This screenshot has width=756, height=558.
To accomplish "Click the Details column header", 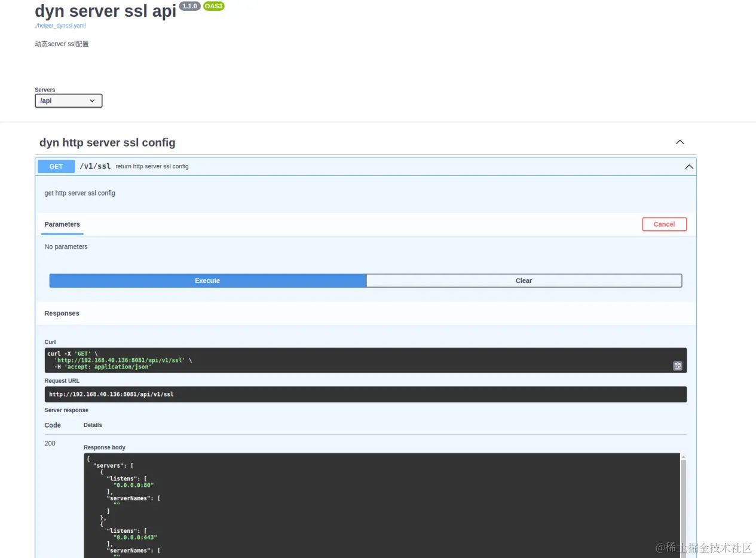I will tap(93, 425).
